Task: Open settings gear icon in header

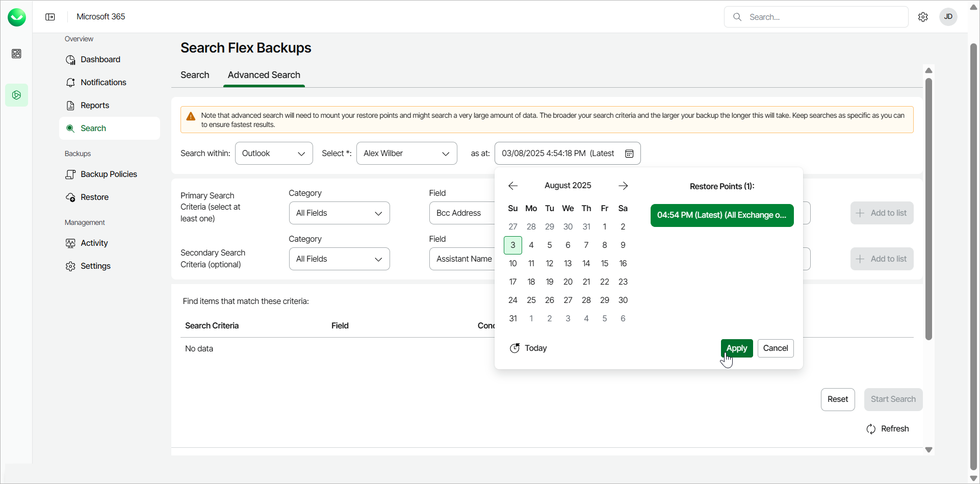Action: [923, 17]
